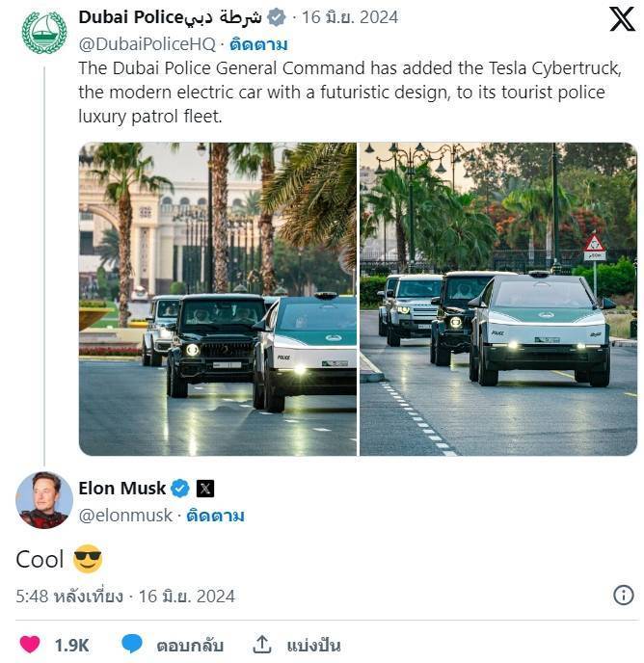The image size is (644, 663).
Task: Follow Elon Musk via ติดตาม link
Action: click(x=218, y=516)
